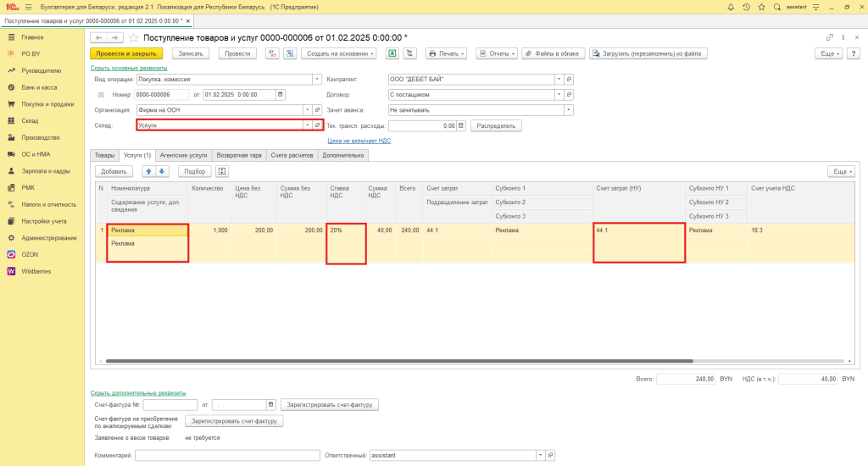Expand Зачет аванса dropdown arrow
This screenshot has width=868, height=466.
click(x=569, y=110)
